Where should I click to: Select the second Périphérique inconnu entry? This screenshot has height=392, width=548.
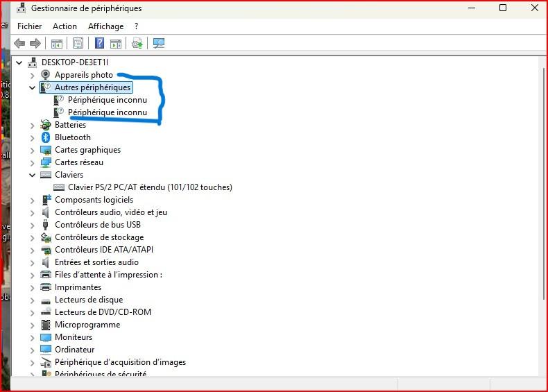(108, 112)
